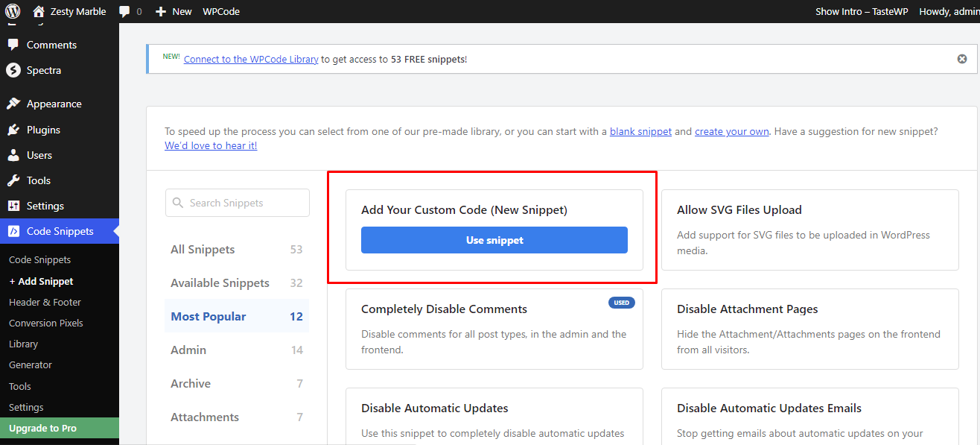Click Upgrade to Pro

pos(60,428)
